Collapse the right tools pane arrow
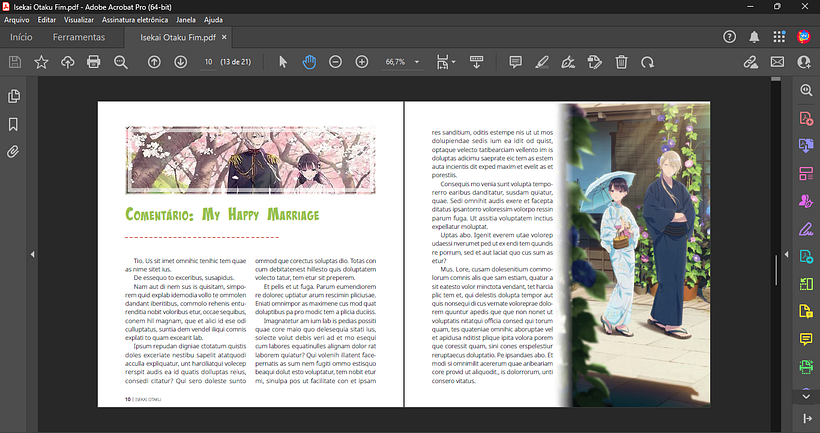Image resolution: width=820 pixels, height=433 pixels. click(x=787, y=254)
